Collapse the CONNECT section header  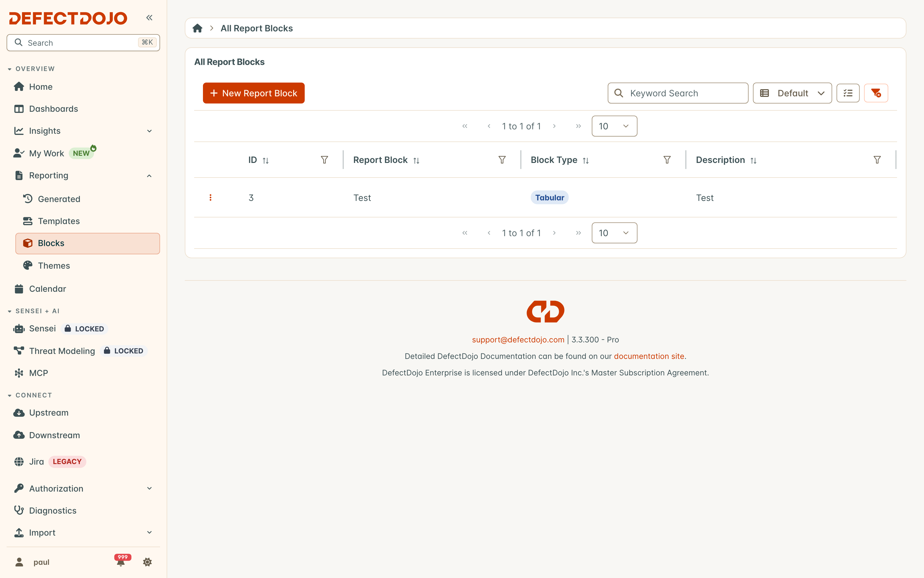[30, 395]
